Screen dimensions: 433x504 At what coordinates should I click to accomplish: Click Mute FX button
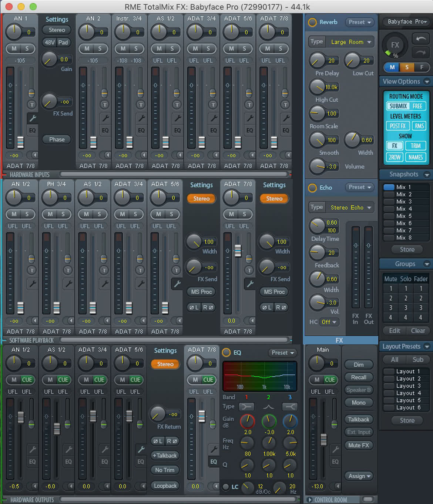click(359, 445)
